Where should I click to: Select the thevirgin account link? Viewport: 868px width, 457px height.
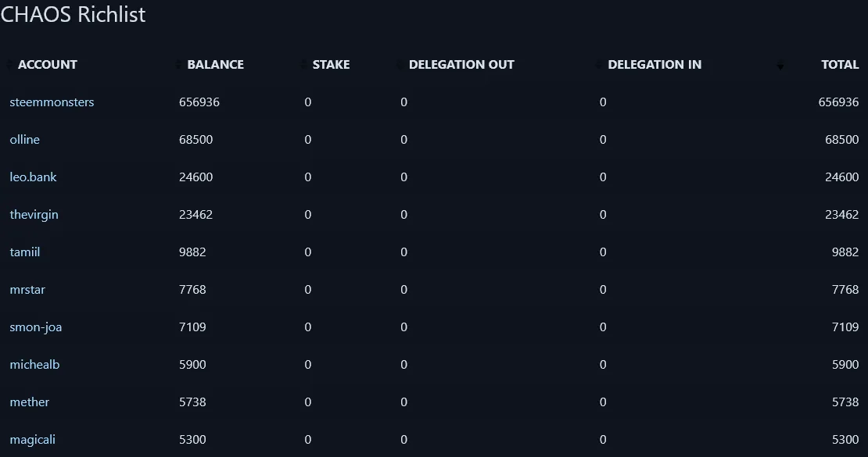point(34,215)
